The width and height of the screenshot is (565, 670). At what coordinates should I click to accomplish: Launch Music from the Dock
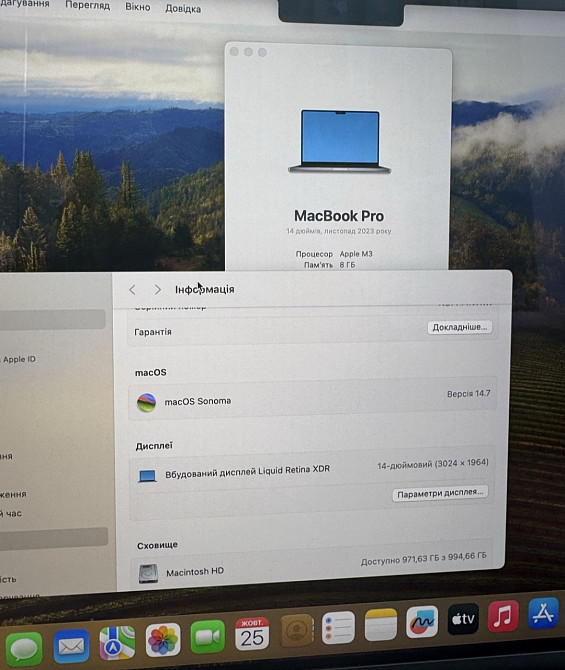tap(503, 616)
